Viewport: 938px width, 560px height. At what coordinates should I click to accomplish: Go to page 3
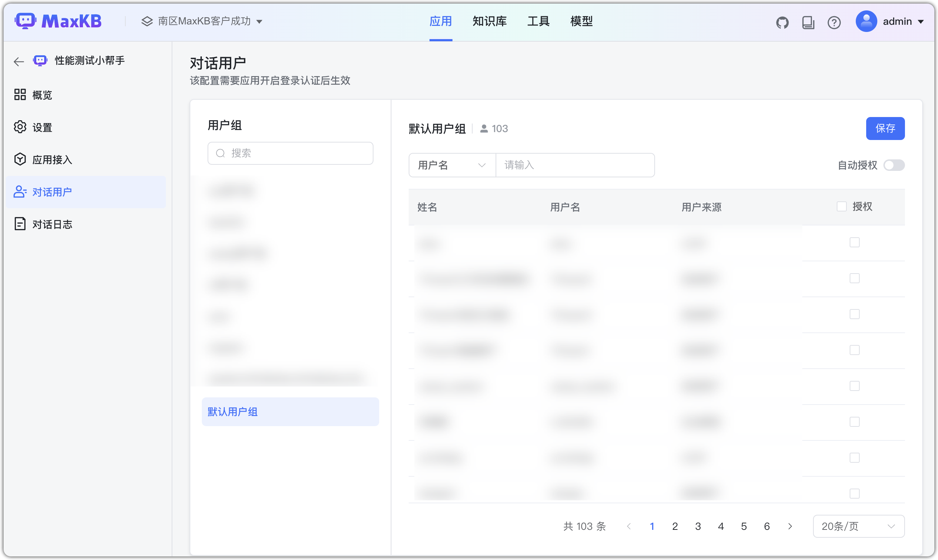[x=697, y=526]
